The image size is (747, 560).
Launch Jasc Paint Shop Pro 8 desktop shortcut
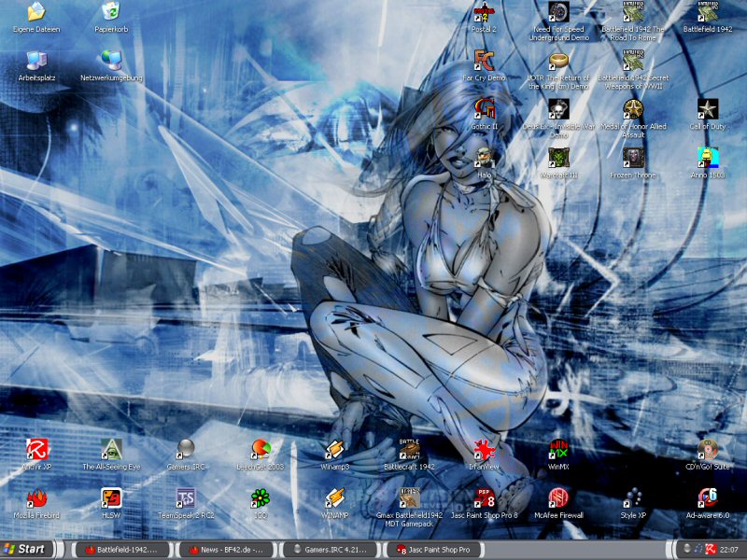(x=484, y=498)
